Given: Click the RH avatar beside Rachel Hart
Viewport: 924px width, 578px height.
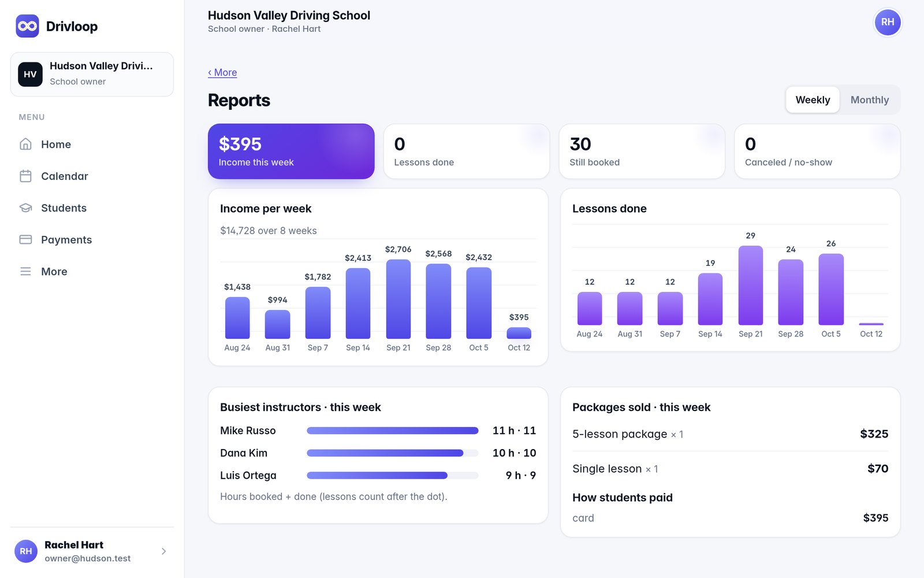Looking at the screenshot, I should [26, 551].
